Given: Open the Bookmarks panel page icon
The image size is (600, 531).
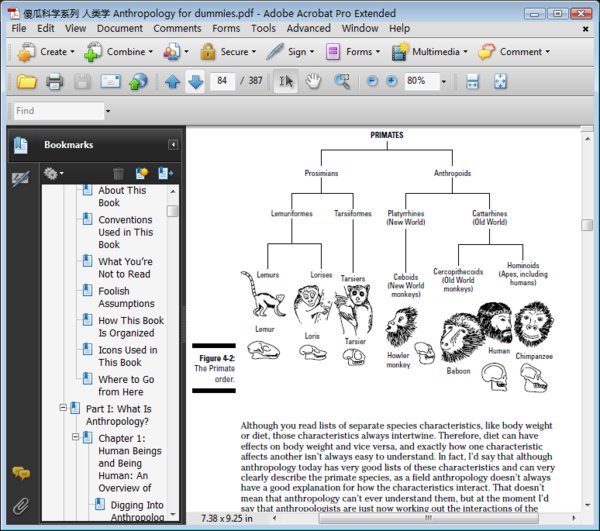Looking at the screenshot, I should (21, 145).
